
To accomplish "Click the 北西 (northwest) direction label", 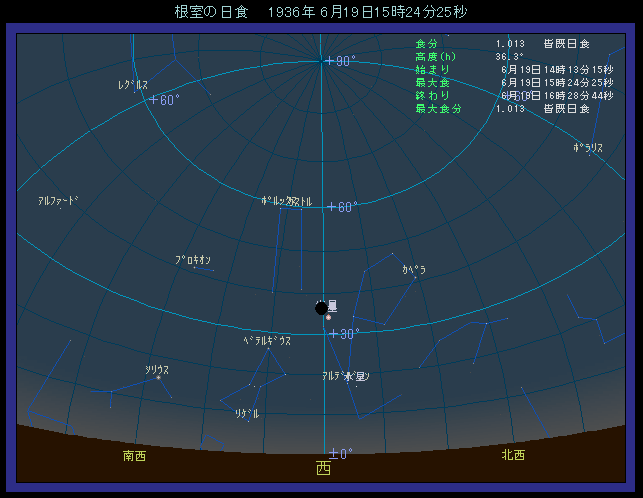I will tap(512, 455).
